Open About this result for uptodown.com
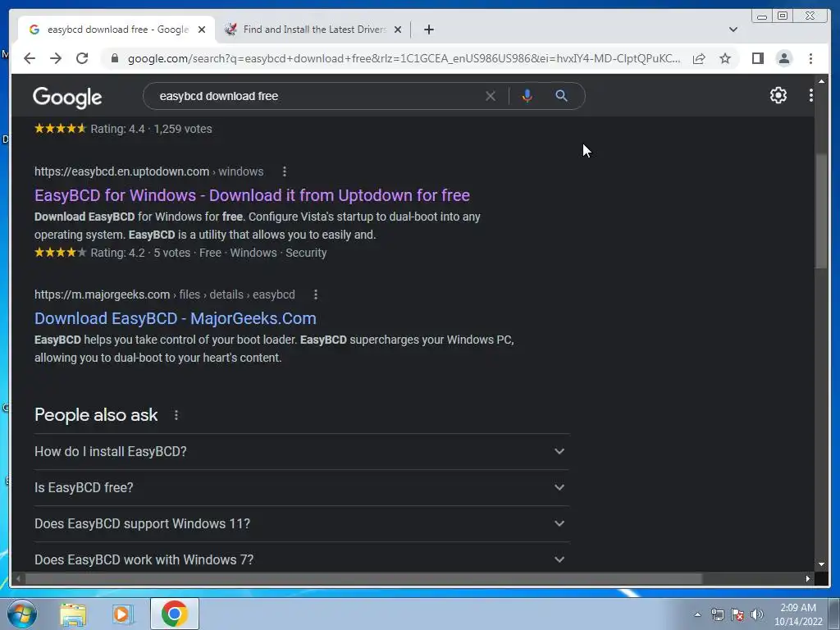 tap(285, 171)
